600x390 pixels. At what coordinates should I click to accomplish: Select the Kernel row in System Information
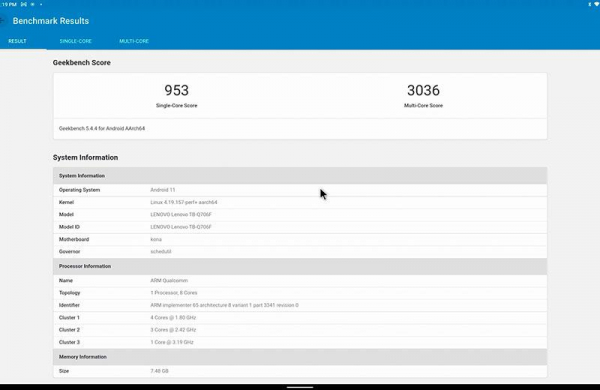300,202
